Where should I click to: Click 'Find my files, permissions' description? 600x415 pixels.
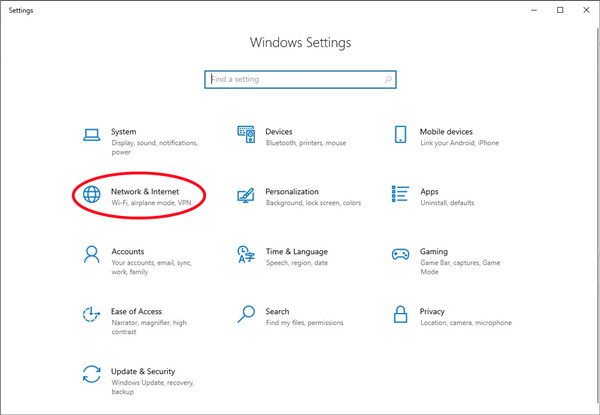tap(305, 323)
